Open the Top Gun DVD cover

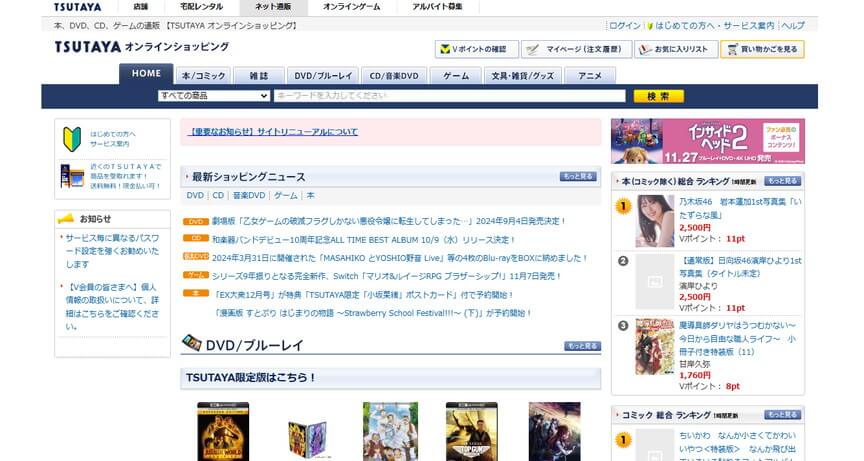pyautogui.click(x=472, y=431)
